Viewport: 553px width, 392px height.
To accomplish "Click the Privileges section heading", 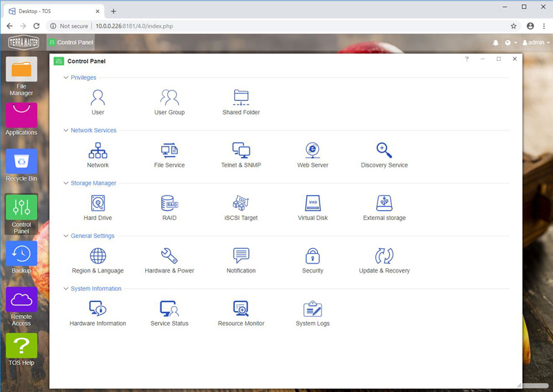I will coord(83,77).
